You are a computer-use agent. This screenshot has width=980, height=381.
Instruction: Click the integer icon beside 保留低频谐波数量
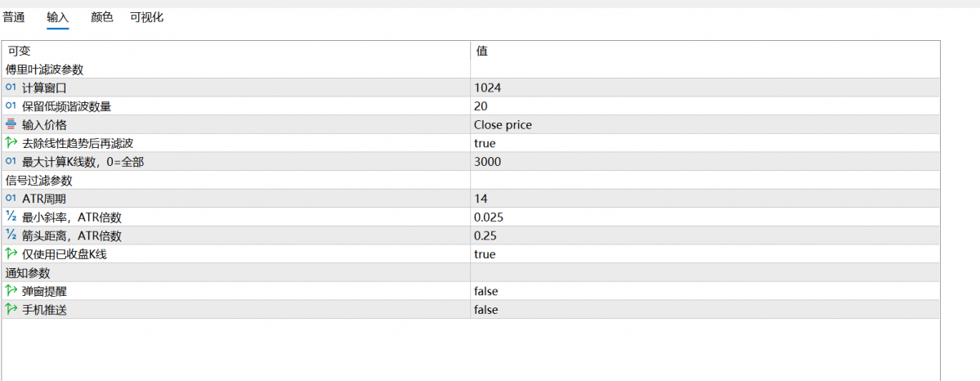11,105
